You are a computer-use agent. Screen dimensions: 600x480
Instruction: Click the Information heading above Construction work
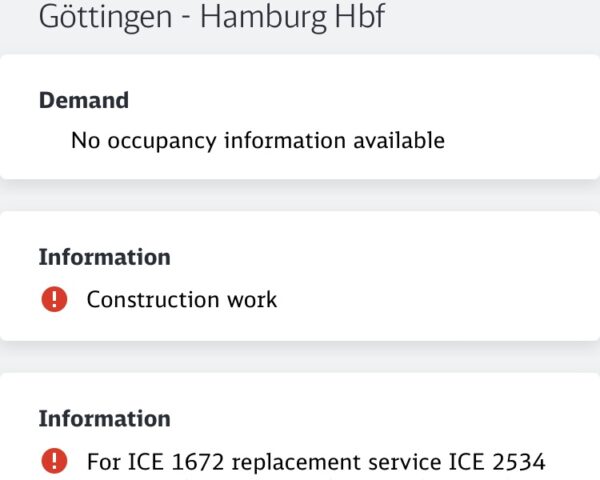coord(104,257)
